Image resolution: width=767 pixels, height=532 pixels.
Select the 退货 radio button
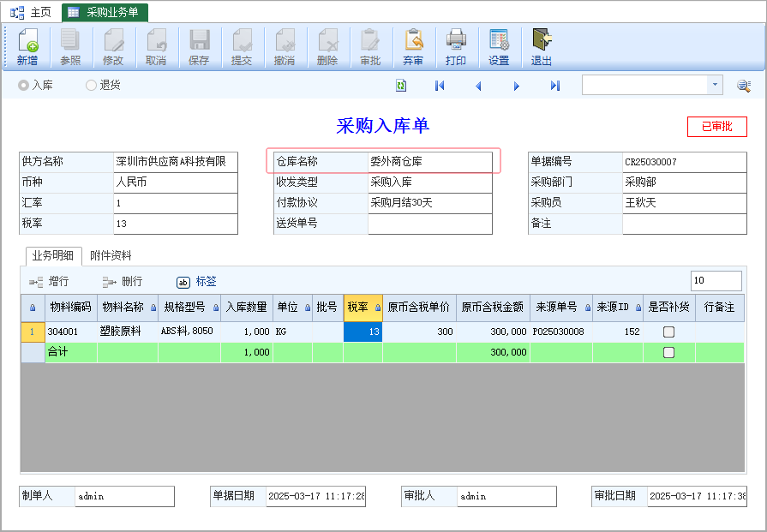point(91,86)
